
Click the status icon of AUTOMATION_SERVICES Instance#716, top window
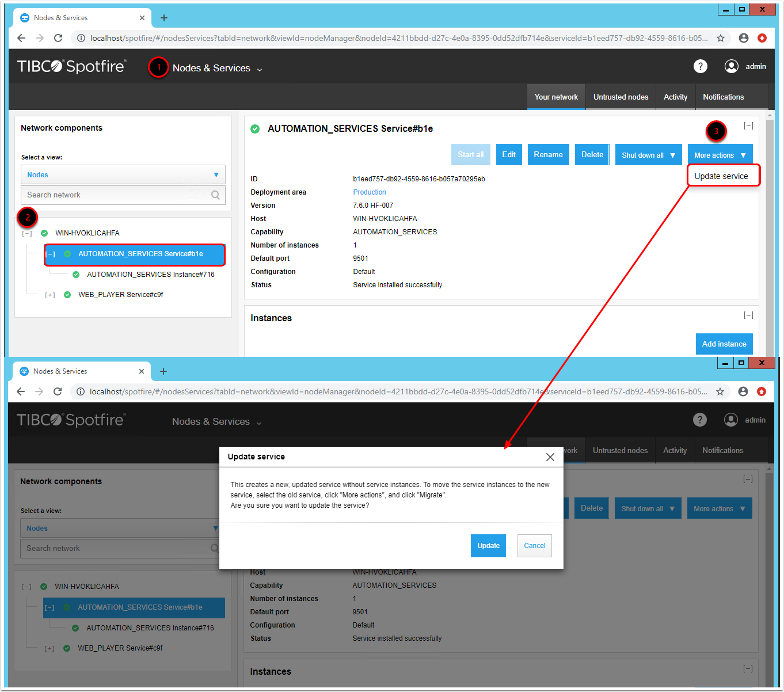pos(76,275)
